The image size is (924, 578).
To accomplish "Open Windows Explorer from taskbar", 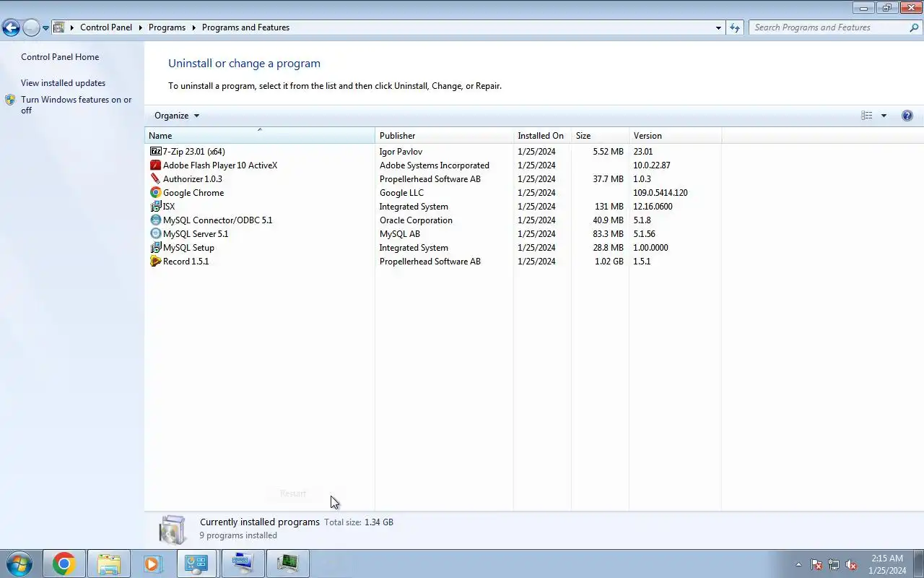I will click(x=108, y=564).
